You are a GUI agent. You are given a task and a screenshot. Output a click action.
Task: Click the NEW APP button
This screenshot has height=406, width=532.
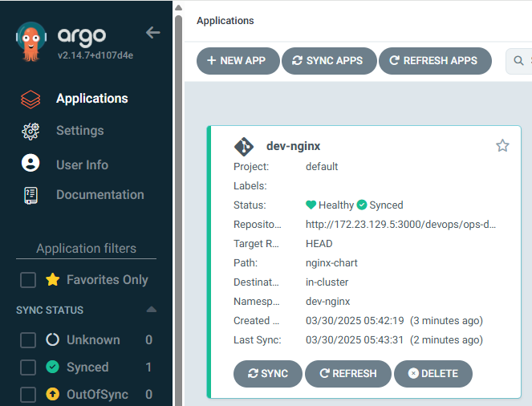(x=238, y=61)
